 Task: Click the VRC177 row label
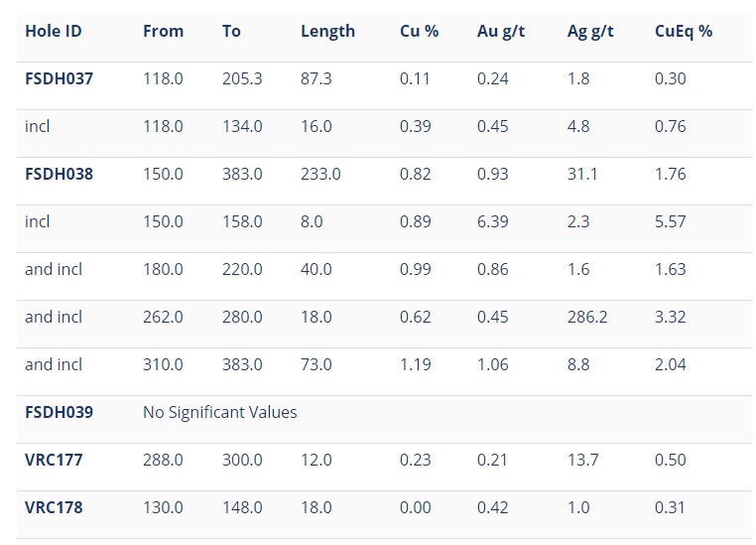[54, 460]
